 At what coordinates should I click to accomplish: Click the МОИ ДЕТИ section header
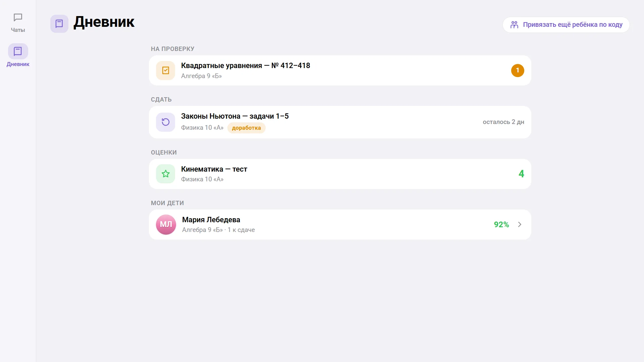[x=167, y=203]
